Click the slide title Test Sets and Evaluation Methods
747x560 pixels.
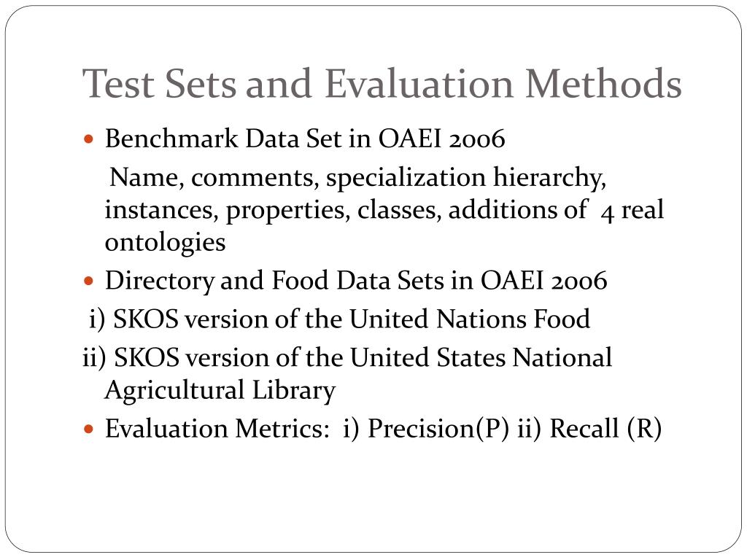(x=382, y=83)
